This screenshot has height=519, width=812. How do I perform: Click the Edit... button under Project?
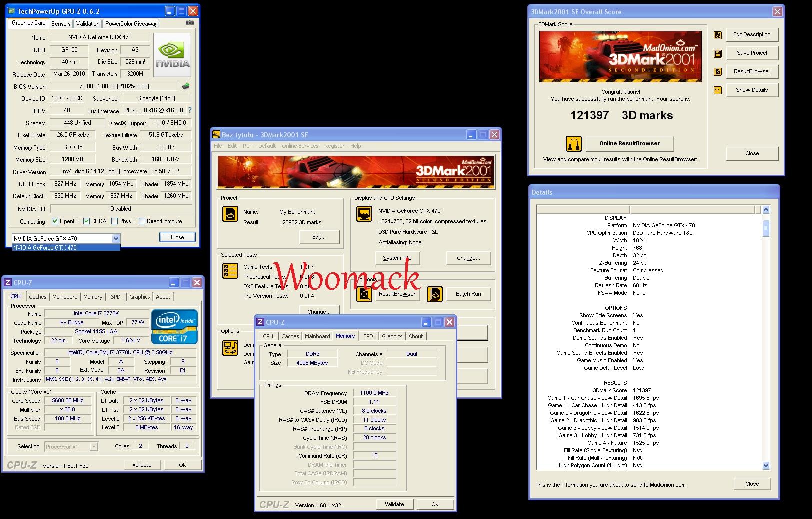click(319, 237)
